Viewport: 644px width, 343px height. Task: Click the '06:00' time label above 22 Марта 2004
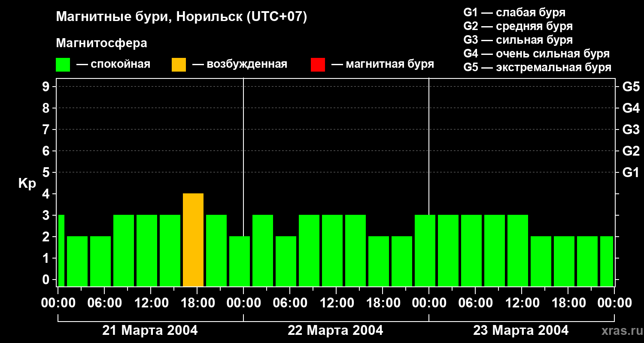pos(290,303)
